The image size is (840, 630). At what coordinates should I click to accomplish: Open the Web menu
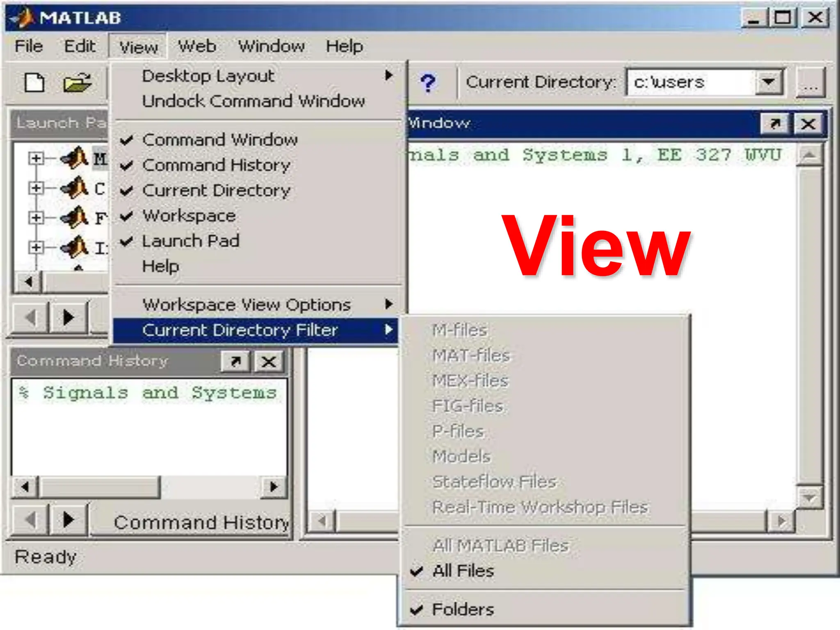(x=197, y=46)
